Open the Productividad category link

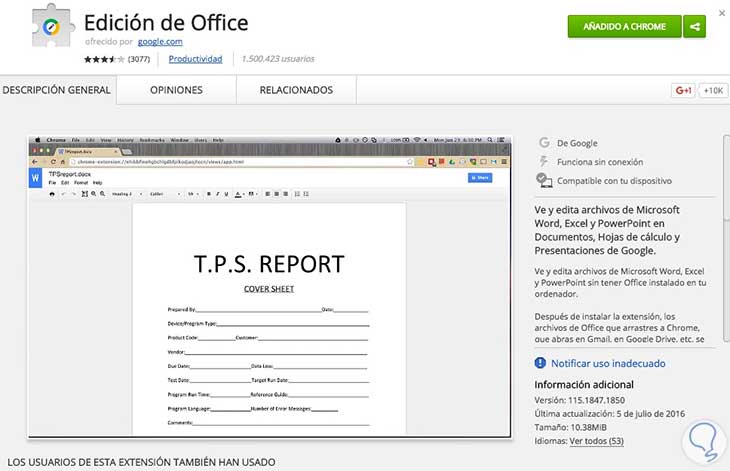195,59
